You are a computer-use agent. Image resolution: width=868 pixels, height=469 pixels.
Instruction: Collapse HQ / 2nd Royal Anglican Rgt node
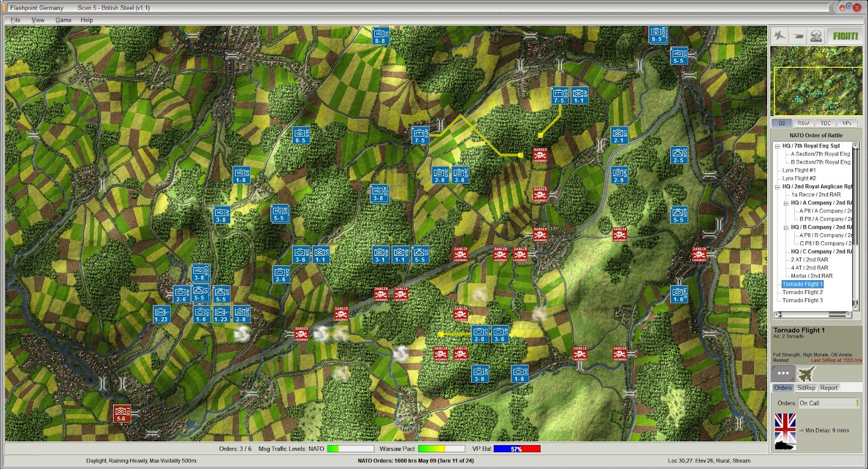click(777, 187)
